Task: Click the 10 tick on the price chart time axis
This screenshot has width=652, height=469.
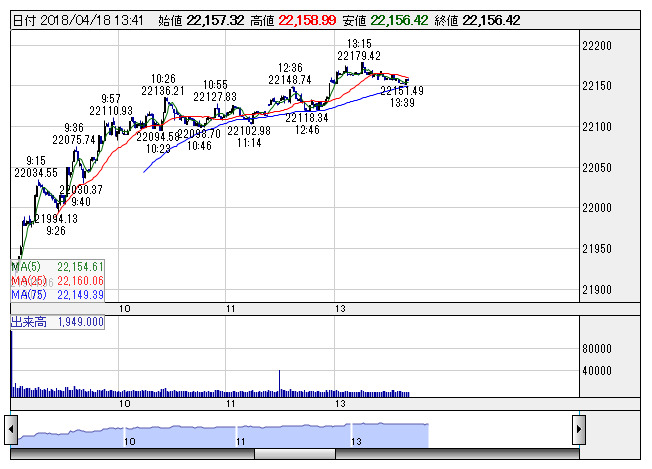Action: [125, 309]
